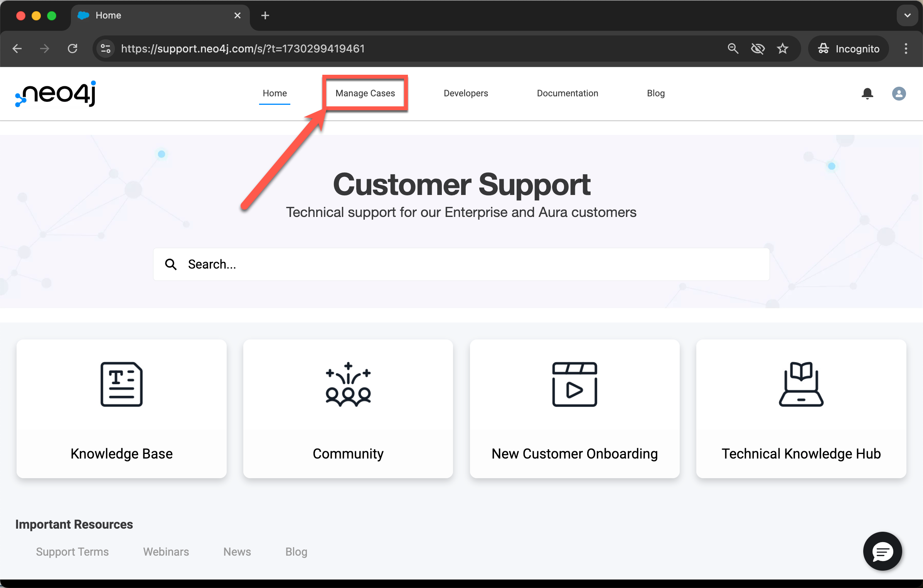Open the Support Terms link
Screen dimensions: 923x588
pos(72,552)
